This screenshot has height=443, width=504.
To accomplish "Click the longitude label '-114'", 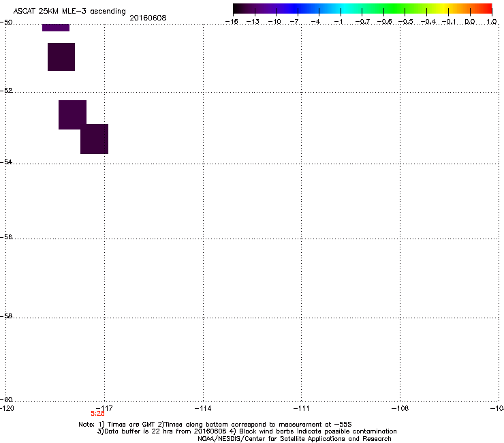I will point(203,408).
